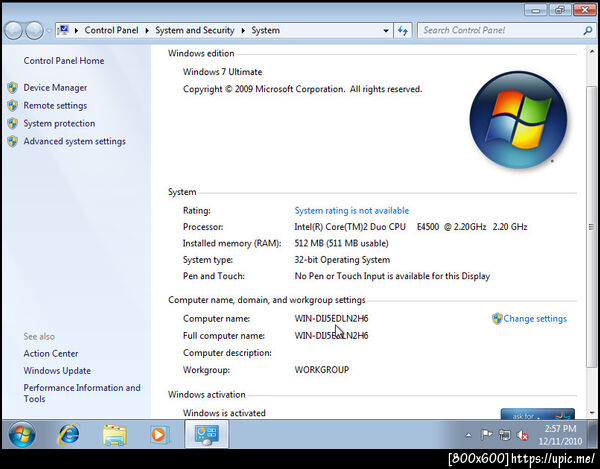Minimize the System window
The image size is (600, 469).
[536, 10]
